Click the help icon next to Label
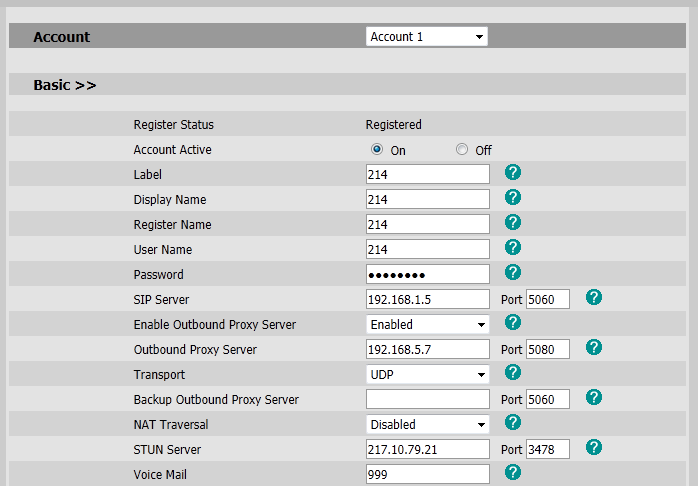This screenshot has height=486, width=698. click(x=513, y=173)
